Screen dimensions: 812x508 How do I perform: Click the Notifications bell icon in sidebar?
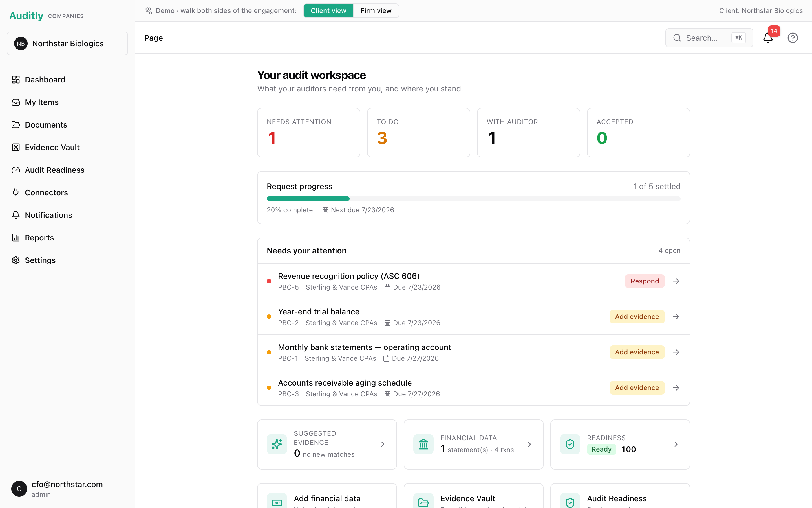click(x=16, y=215)
